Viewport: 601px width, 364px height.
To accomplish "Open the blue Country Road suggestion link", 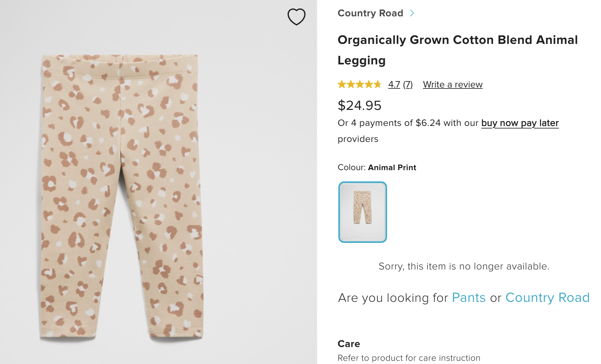I will [x=547, y=298].
